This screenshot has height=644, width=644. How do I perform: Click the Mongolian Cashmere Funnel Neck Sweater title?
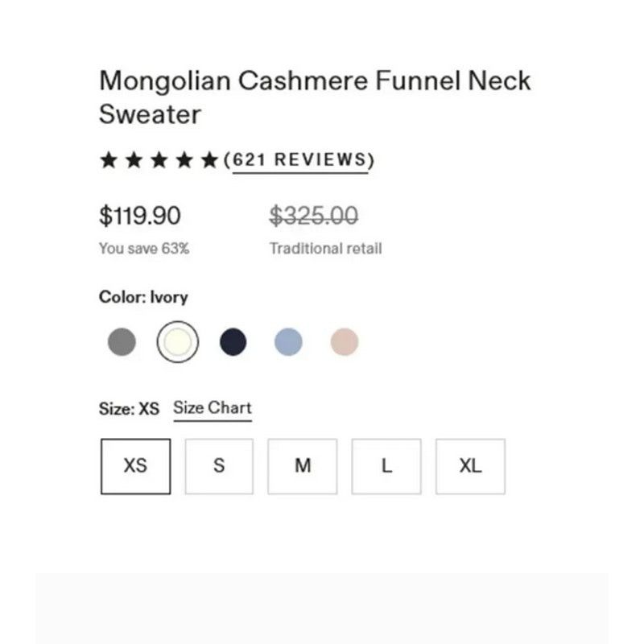(x=315, y=97)
